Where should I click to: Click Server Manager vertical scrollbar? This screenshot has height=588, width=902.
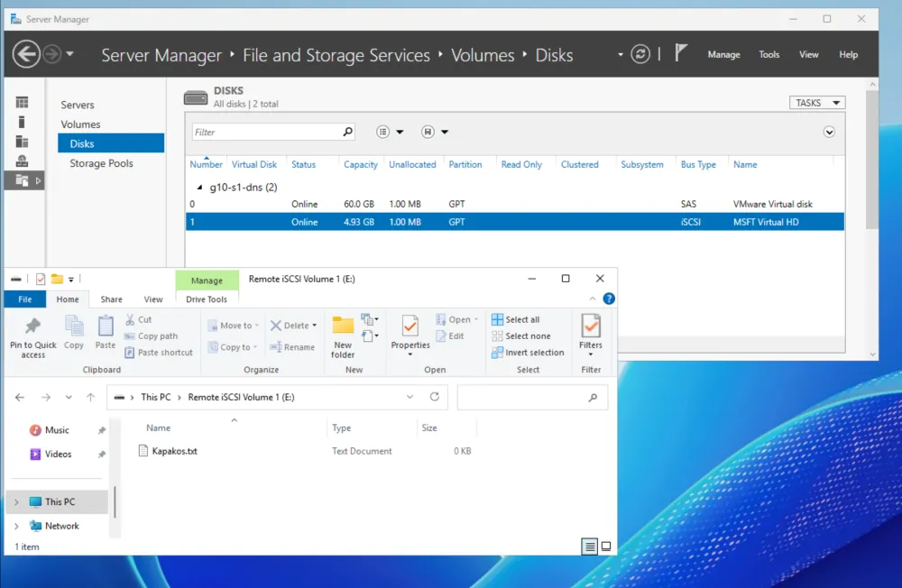tap(872, 158)
